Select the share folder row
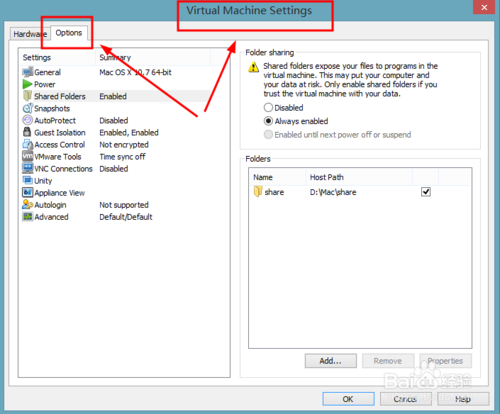This screenshot has height=414, width=500. click(360, 192)
